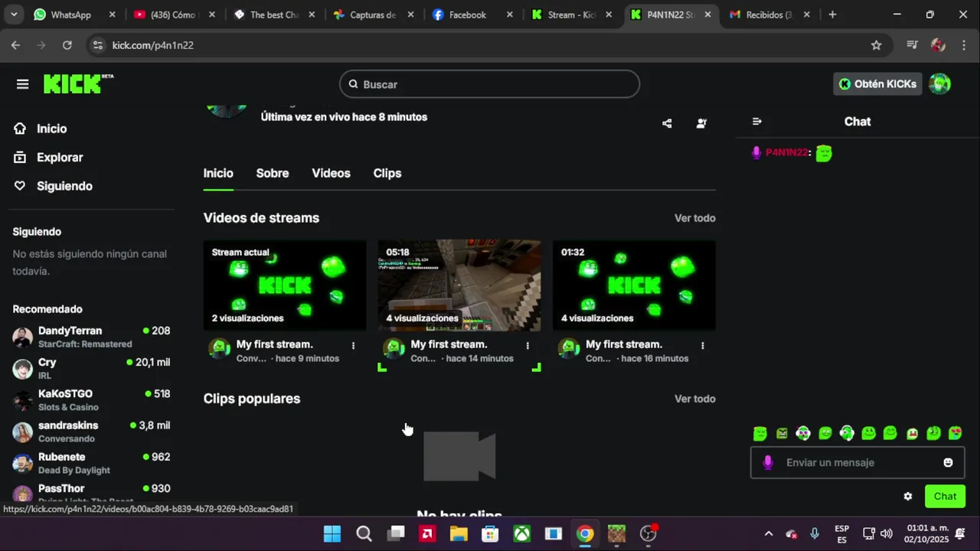Open options for the 9 minutes ago video

[353, 345]
